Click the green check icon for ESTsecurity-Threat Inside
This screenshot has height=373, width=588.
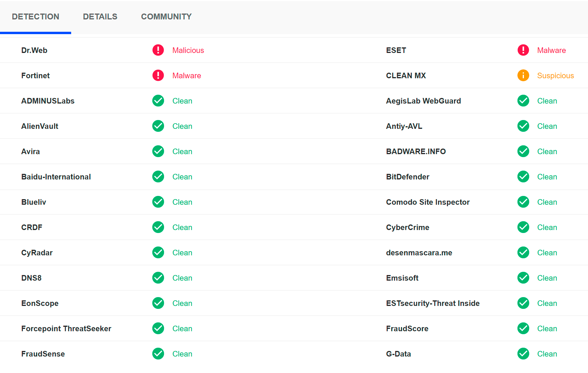523,303
